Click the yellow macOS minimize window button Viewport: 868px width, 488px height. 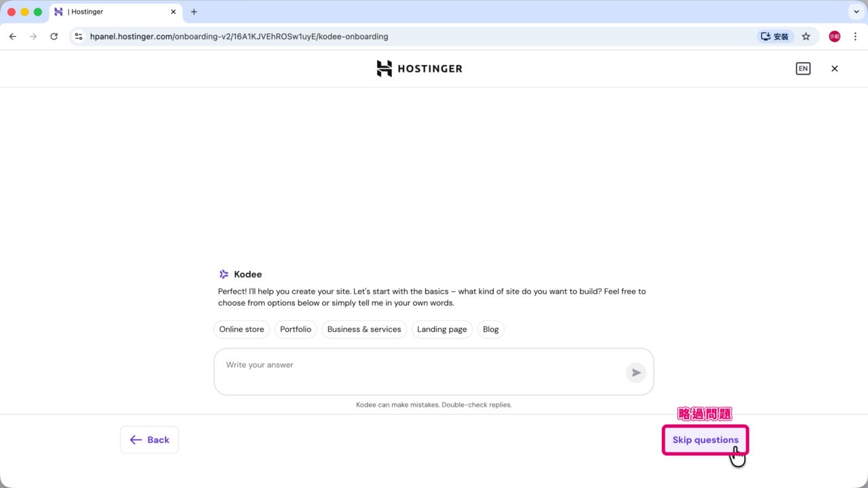(x=24, y=12)
